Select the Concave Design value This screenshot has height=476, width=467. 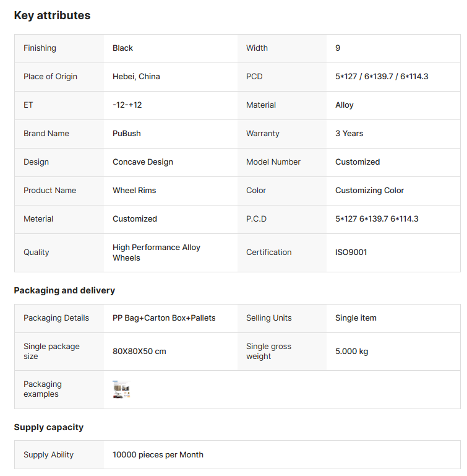142,162
